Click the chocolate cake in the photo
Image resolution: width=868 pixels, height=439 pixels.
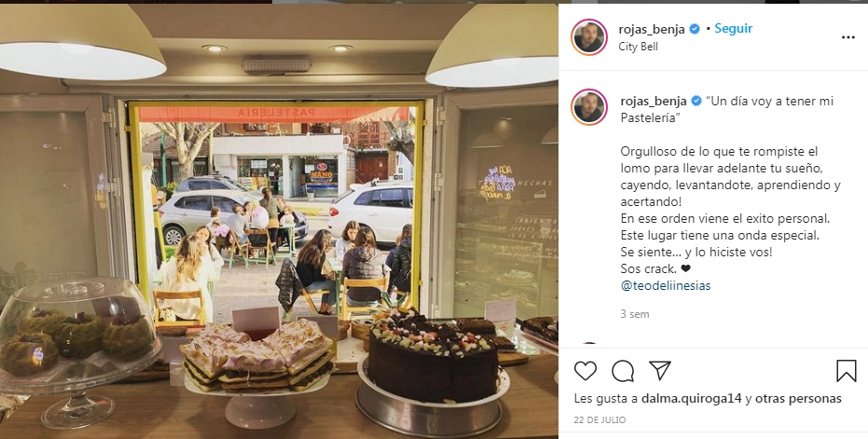point(434,357)
